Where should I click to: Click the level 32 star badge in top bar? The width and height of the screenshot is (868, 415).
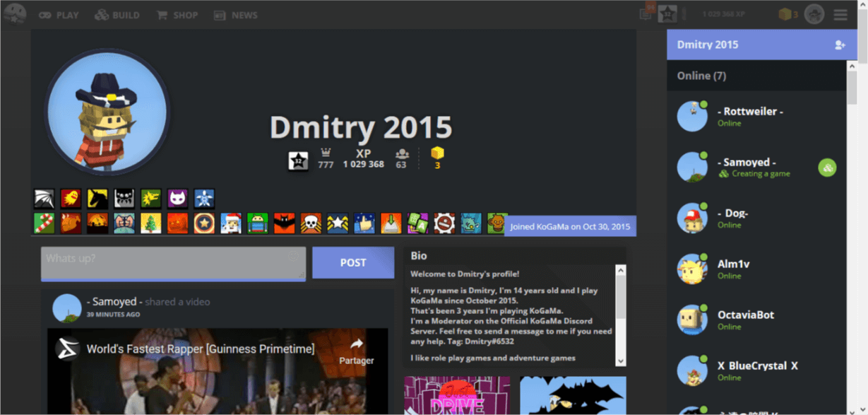[x=667, y=13]
